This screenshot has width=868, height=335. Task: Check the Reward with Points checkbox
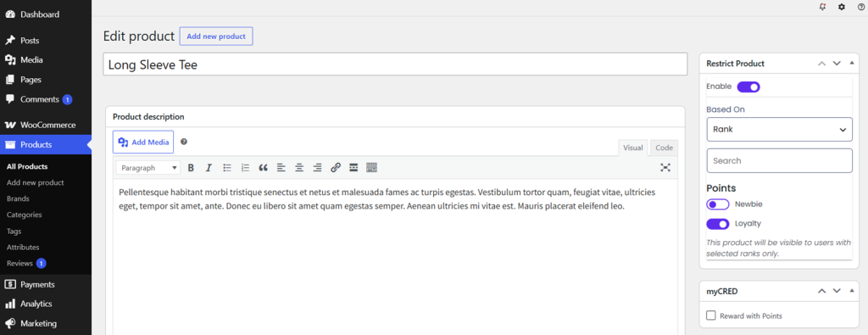pyautogui.click(x=711, y=315)
